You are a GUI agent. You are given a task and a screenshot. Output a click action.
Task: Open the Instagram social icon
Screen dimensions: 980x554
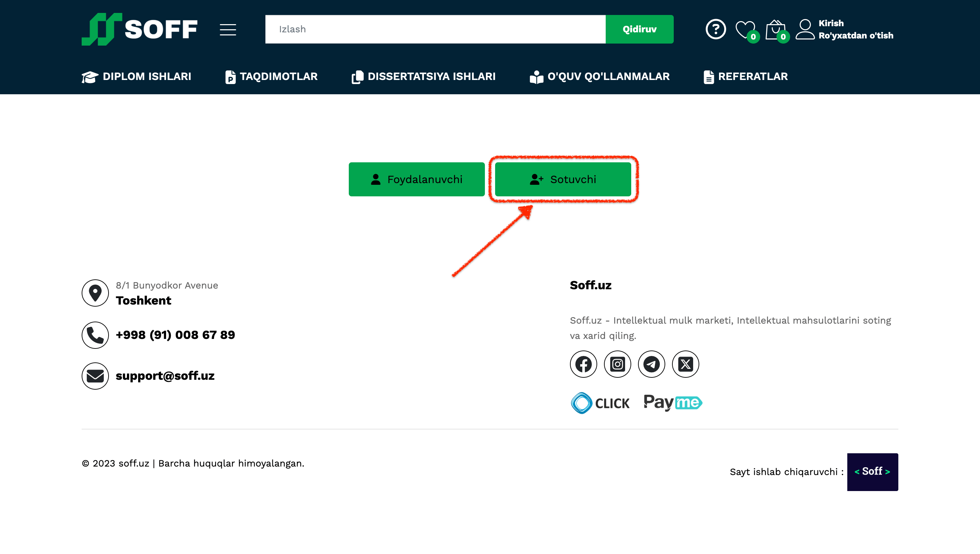pos(617,364)
